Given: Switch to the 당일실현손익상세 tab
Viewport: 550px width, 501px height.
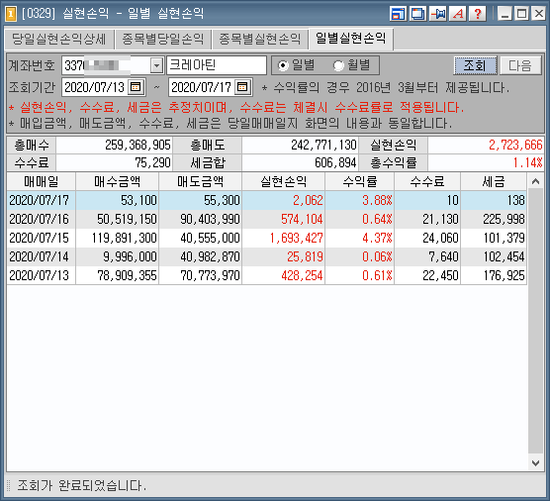Looking at the screenshot, I should coord(59,39).
